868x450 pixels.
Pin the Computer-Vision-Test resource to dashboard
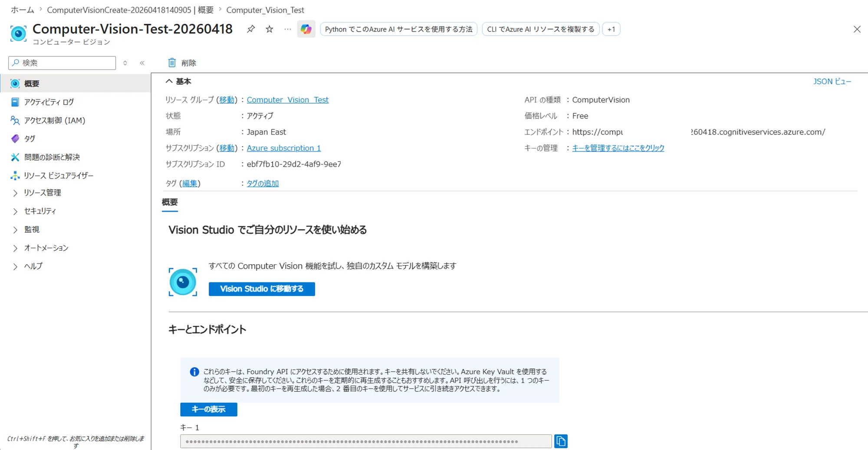click(x=251, y=29)
